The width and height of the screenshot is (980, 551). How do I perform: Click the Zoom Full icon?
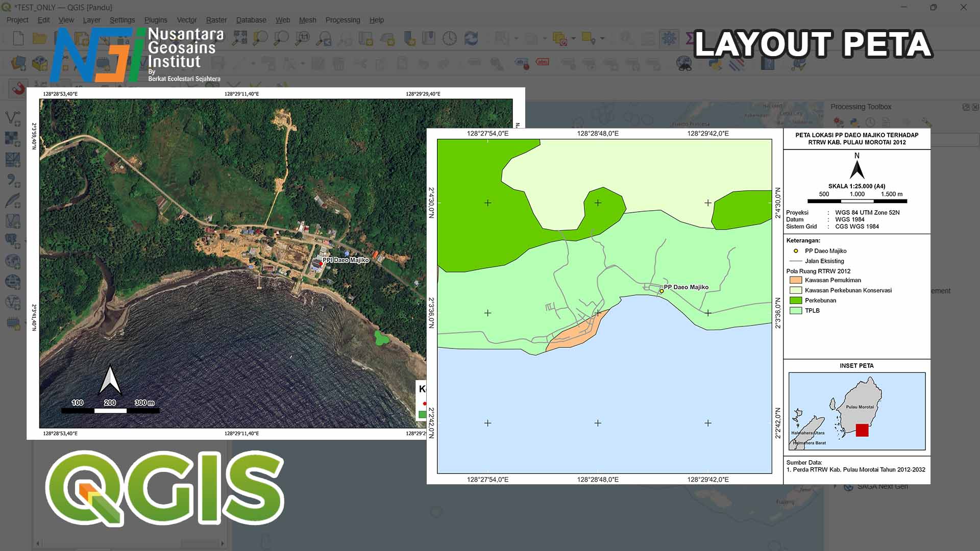pos(240,38)
